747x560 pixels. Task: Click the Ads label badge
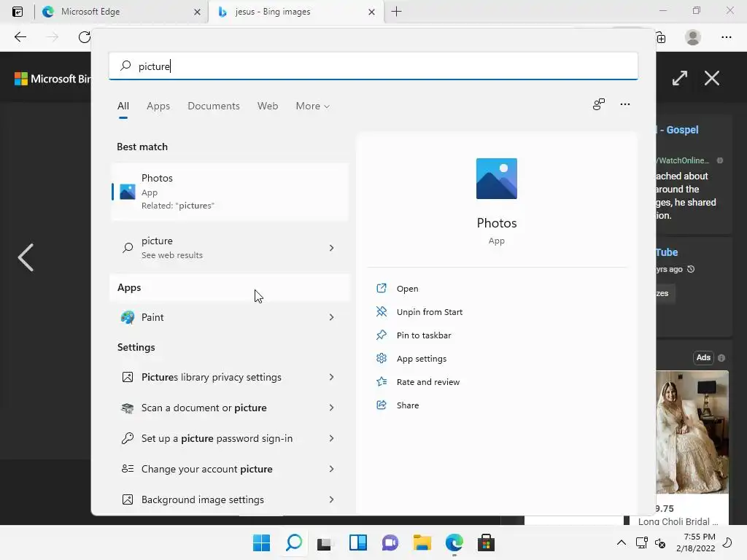coord(703,357)
